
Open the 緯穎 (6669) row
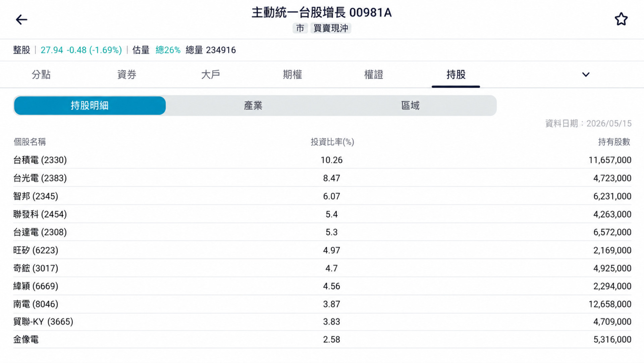coord(322,286)
